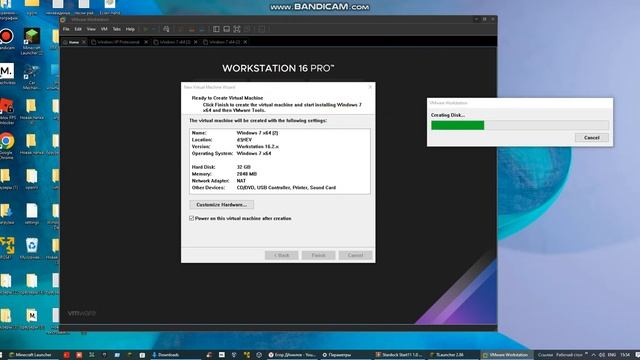Click the Creating Disk green progress bar
Viewport: 640px width, 360px height.
(458, 125)
